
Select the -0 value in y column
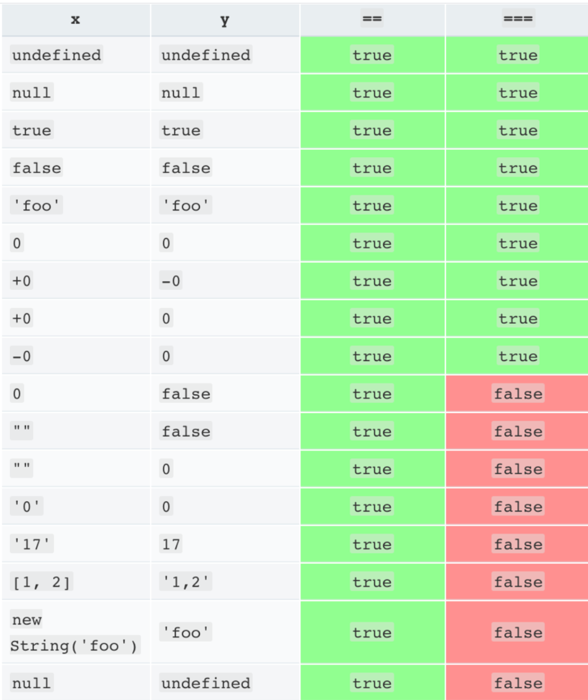pyautogui.click(x=171, y=281)
